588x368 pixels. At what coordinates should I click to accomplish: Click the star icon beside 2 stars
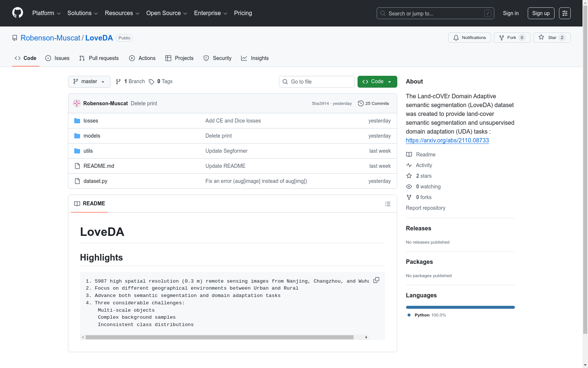pyautogui.click(x=409, y=176)
